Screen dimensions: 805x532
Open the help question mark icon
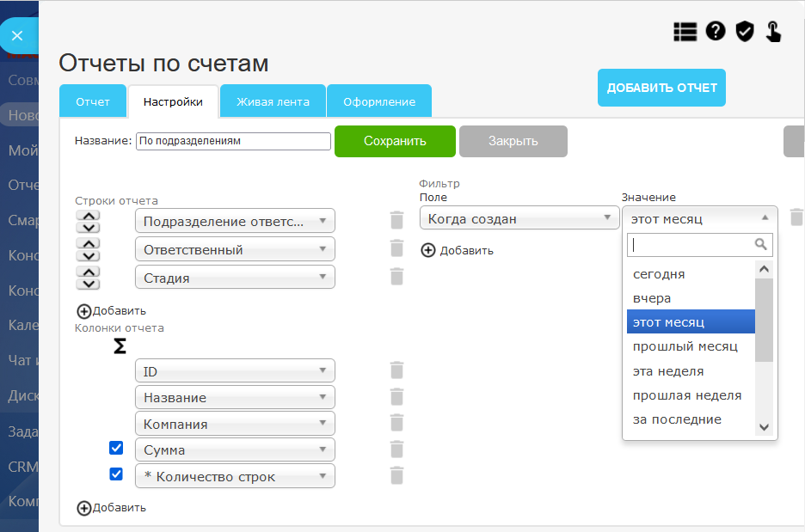point(716,32)
